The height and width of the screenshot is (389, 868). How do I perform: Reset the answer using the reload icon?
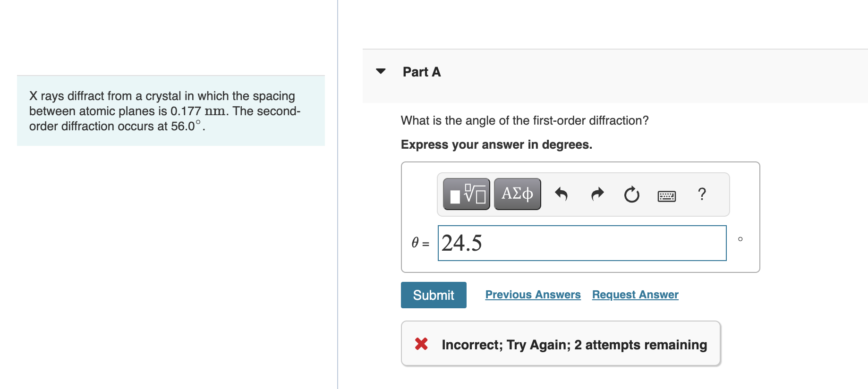point(631,194)
